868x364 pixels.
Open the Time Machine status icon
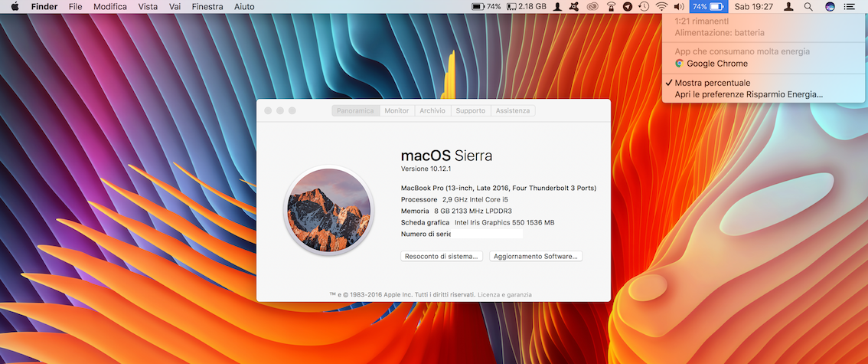(x=644, y=7)
